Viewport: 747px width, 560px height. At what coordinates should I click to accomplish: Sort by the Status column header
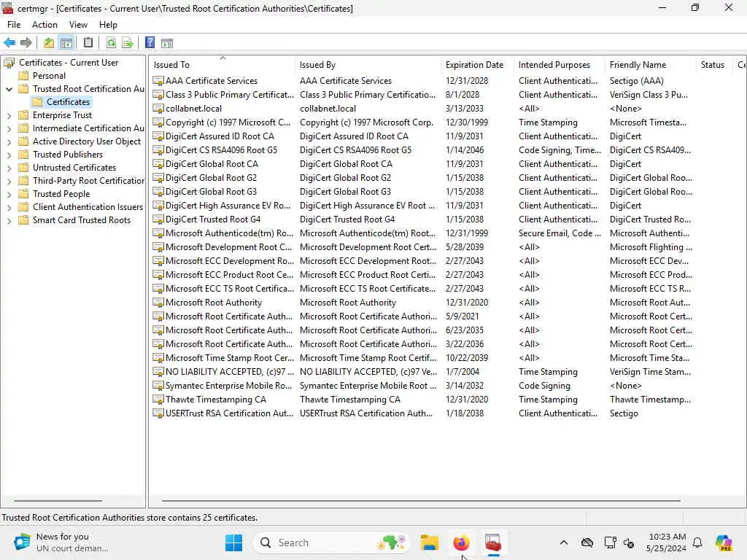pos(714,65)
